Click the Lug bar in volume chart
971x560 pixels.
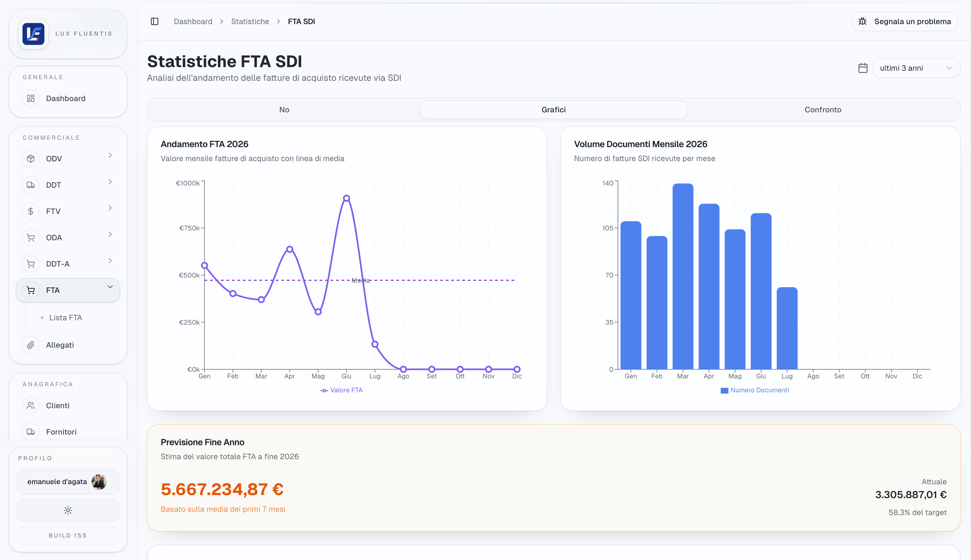pyautogui.click(x=787, y=328)
